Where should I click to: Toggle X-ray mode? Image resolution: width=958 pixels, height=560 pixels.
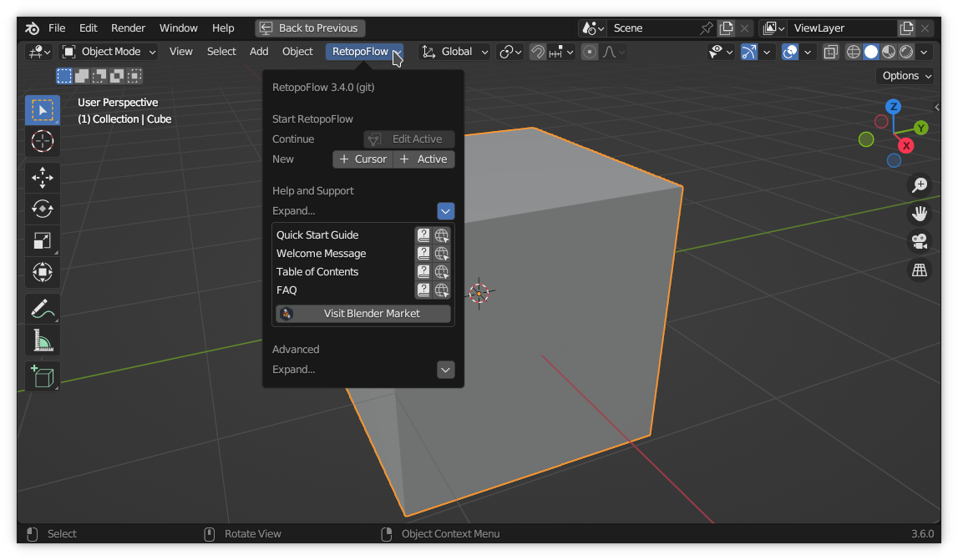(x=831, y=52)
